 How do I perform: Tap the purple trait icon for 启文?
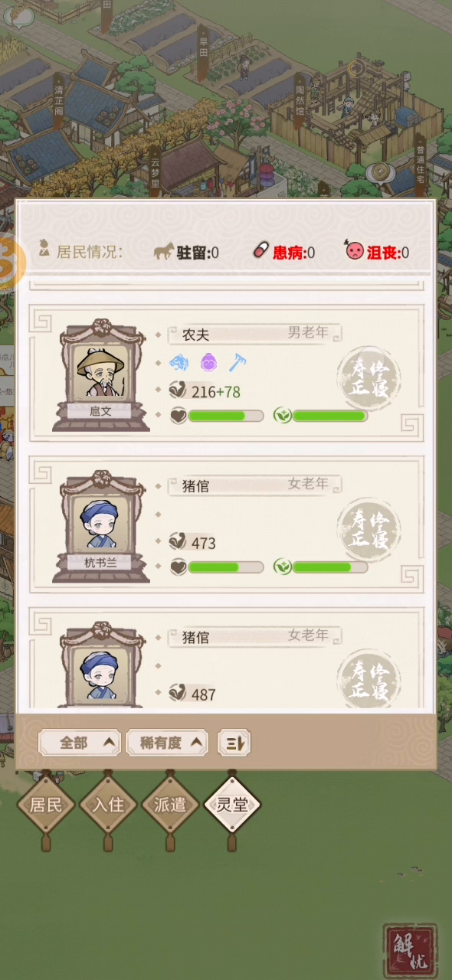point(208,362)
